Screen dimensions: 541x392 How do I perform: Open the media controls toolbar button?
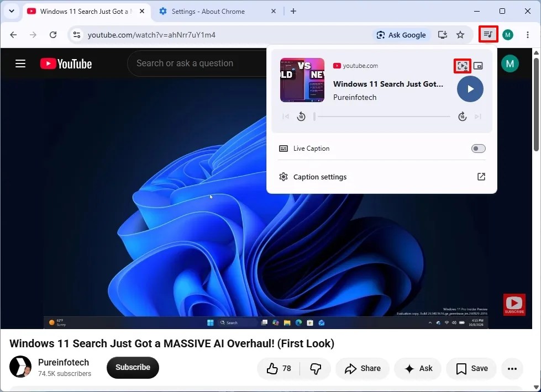coord(488,34)
